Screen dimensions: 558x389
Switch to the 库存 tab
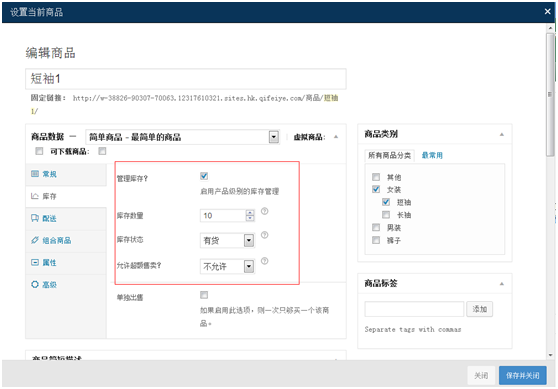pyautogui.click(x=66, y=196)
